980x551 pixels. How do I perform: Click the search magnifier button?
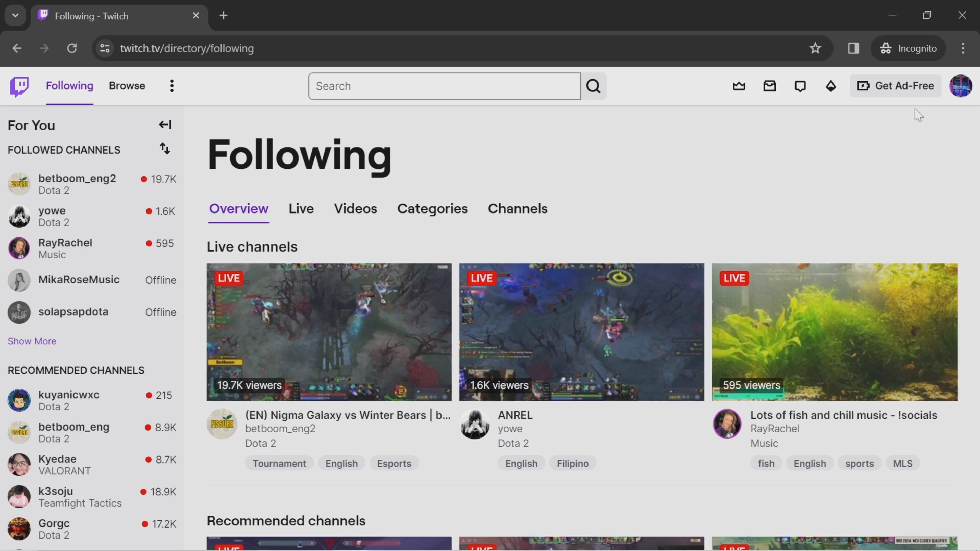tap(593, 86)
